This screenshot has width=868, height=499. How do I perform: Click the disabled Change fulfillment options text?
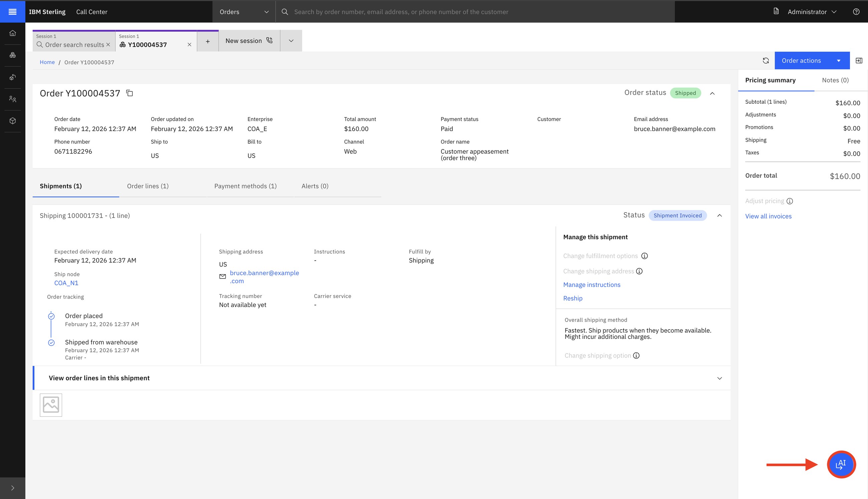coord(600,256)
